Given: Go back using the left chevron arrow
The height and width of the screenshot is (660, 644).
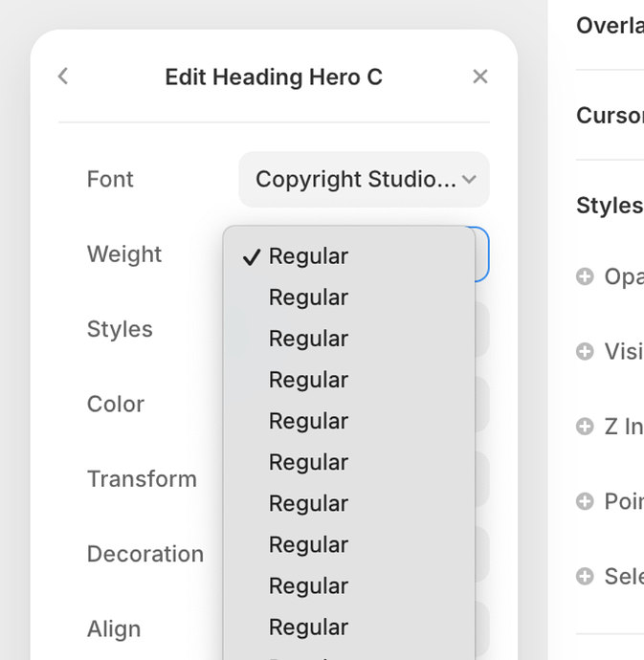Looking at the screenshot, I should click(x=63, y=77).
